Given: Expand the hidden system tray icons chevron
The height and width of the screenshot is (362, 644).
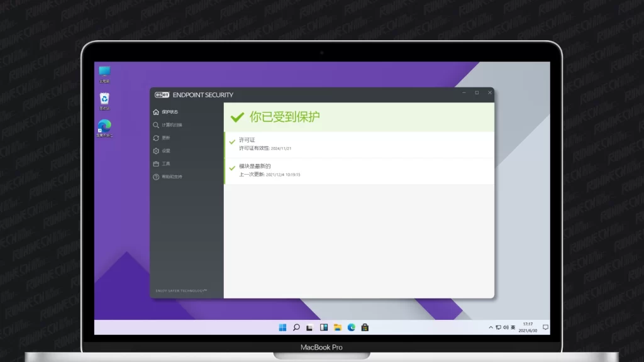Looking at the screenshot, I should click(491, 327).
